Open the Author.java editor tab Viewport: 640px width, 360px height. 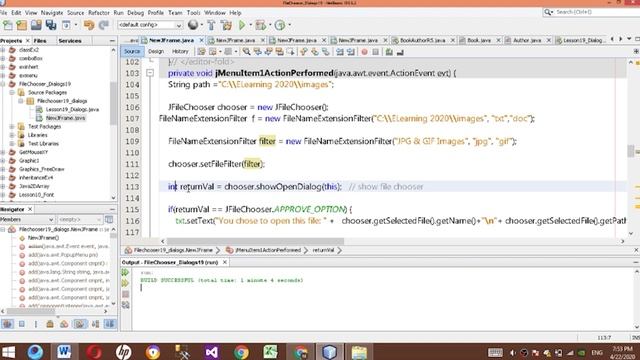point(527,40)
